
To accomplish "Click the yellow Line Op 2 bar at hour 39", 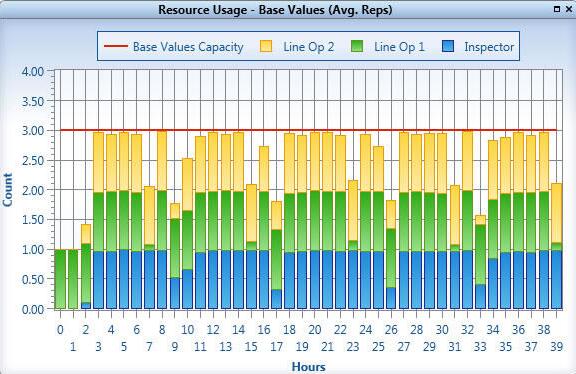I will pos(557,213).
